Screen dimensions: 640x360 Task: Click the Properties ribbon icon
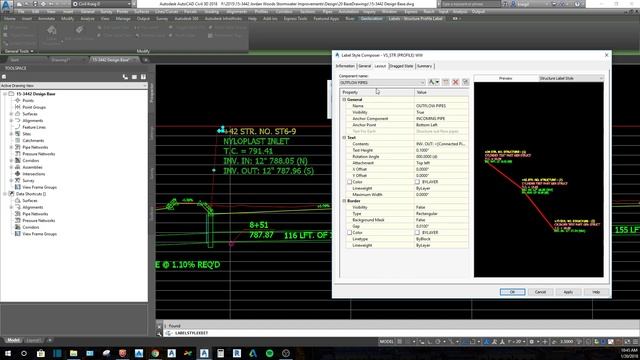click(52, 30)
